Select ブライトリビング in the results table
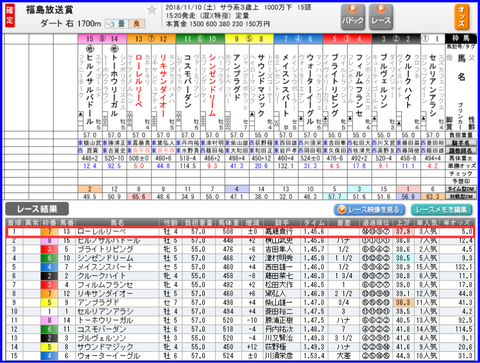 click(x=105, y=249)
